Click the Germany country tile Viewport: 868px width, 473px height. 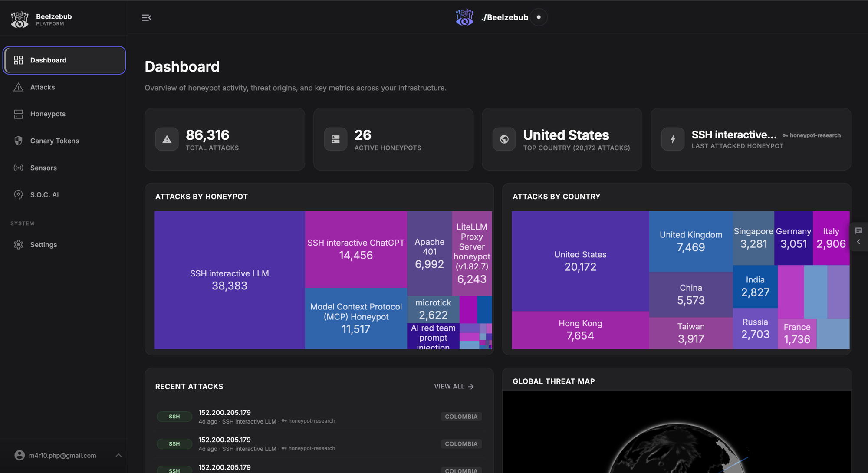(793, 238)
